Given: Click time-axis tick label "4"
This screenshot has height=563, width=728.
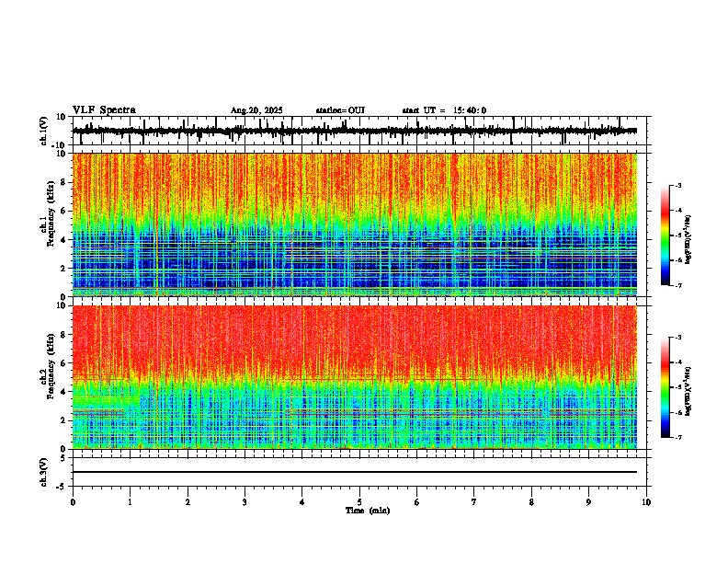Looking at the screenshot, I should click(302, 502).
